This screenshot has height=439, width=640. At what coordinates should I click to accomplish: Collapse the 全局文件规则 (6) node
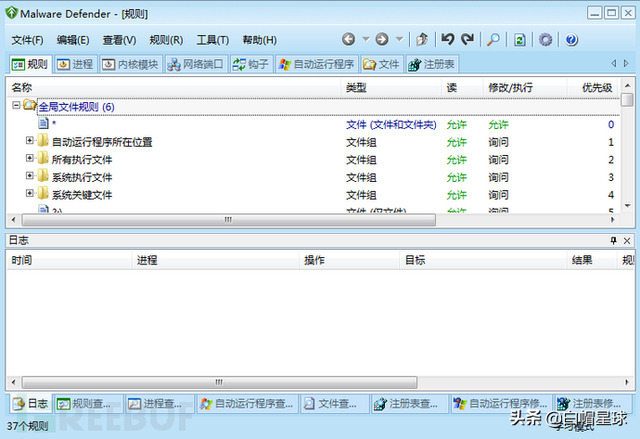[16, 105]
